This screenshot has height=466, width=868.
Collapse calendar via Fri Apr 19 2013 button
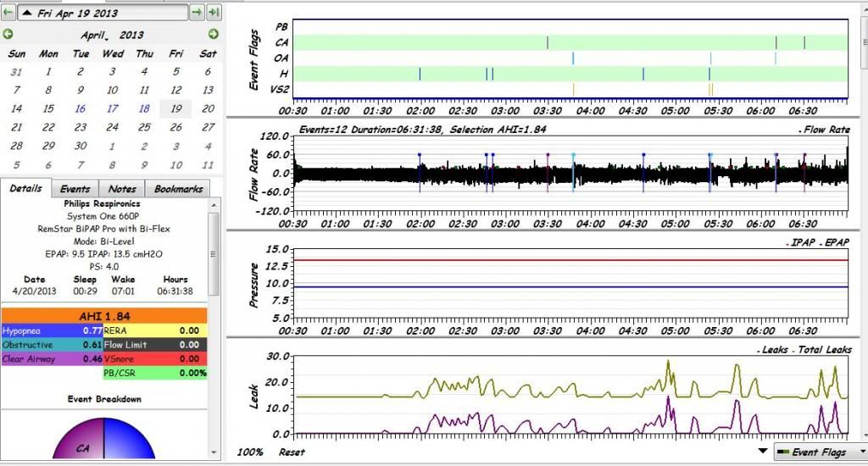tap(103, 13)
